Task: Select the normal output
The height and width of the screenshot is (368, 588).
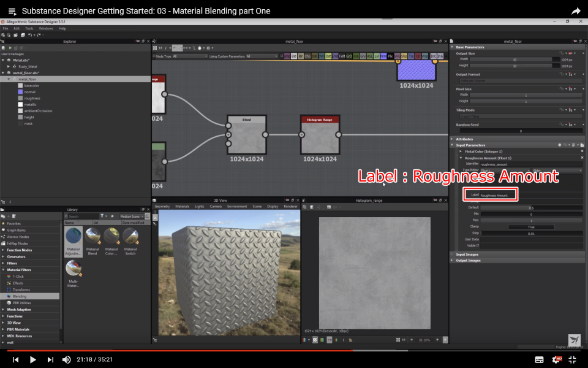Action: [29, 92]
